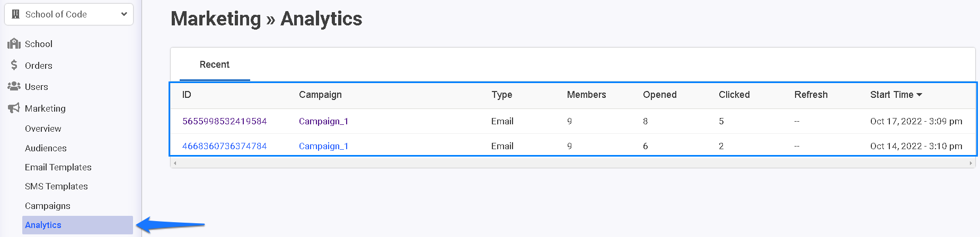
Task: Click the Marketing » Analytics page heading
Action: (266, 19)
